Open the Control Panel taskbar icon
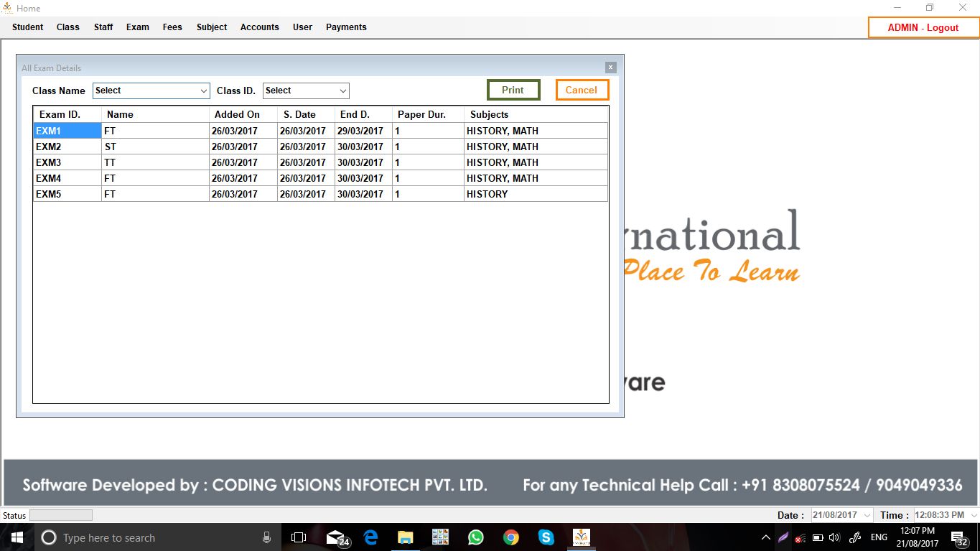Viewport: 980px width, 551px height. [440, 537]
